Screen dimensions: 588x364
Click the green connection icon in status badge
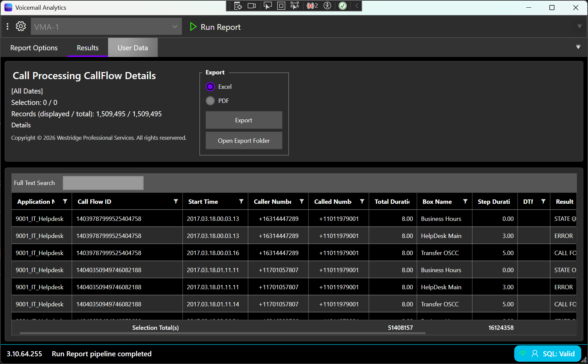pyautogui.click(x=523, y=353)
